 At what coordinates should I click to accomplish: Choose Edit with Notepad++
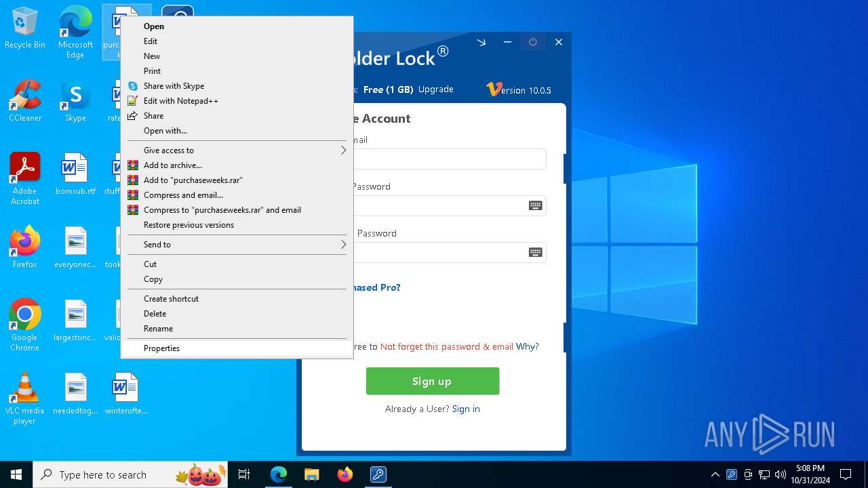point(237,101)
